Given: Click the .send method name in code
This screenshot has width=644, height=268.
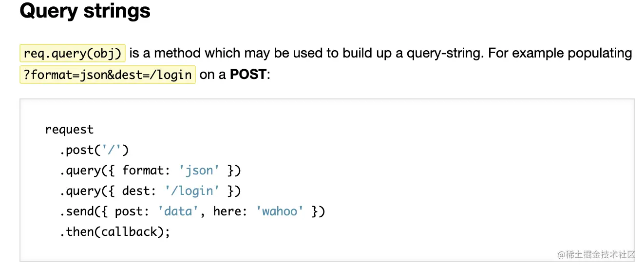Looking at the screenshot, I should click(78, 211).
